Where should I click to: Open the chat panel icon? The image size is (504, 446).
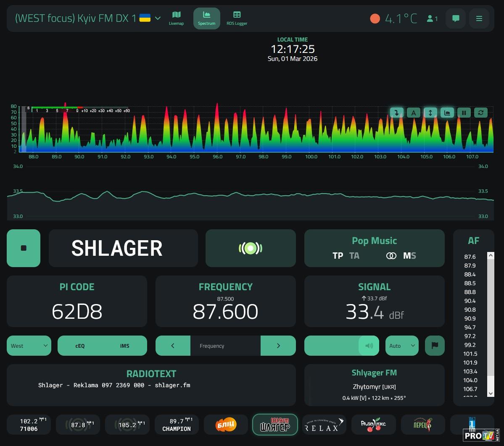coord(456,18)
